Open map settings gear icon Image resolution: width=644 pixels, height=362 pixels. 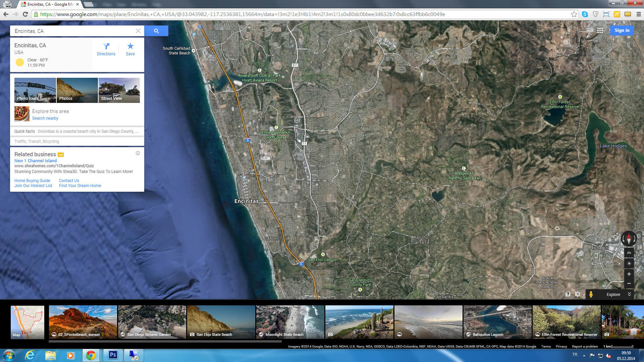(x=578, y=294)
